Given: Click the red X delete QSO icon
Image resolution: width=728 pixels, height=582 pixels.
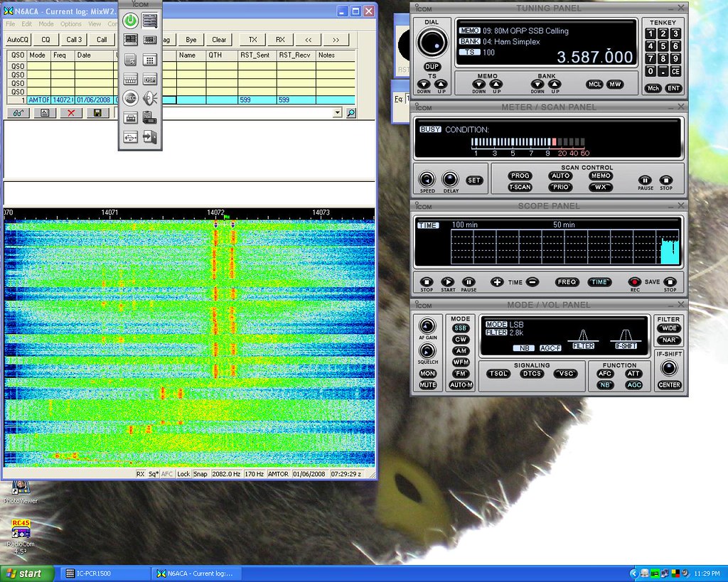Looking at the screenshot, I should [71, 113].
